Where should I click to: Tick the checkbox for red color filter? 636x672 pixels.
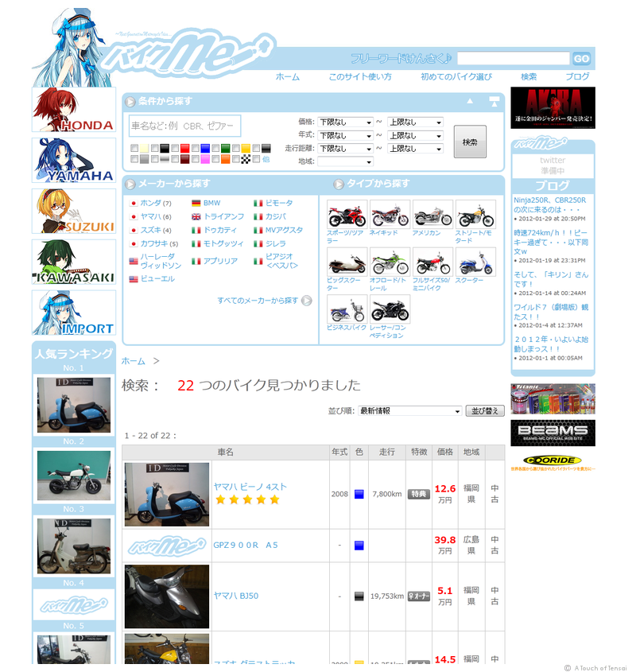[x=175, y=148]
